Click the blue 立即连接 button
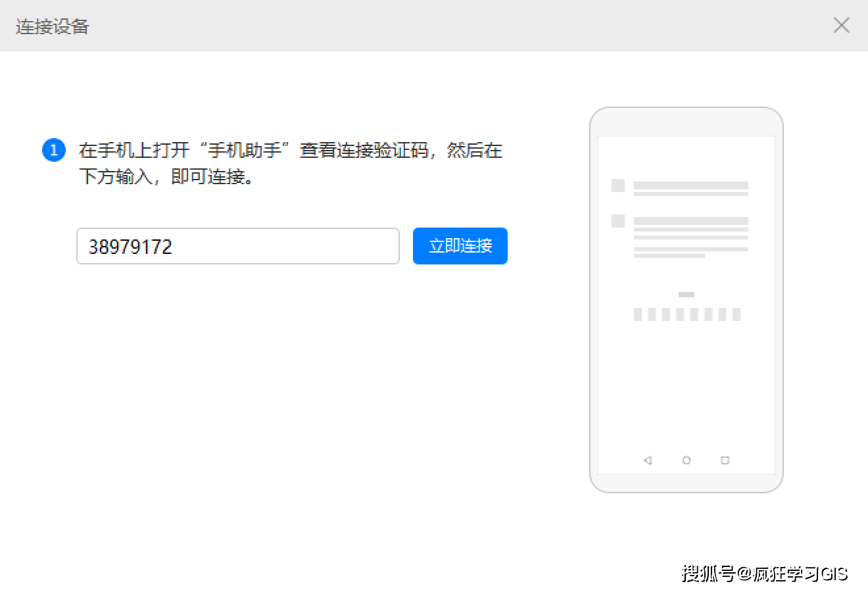 (460, 246)
